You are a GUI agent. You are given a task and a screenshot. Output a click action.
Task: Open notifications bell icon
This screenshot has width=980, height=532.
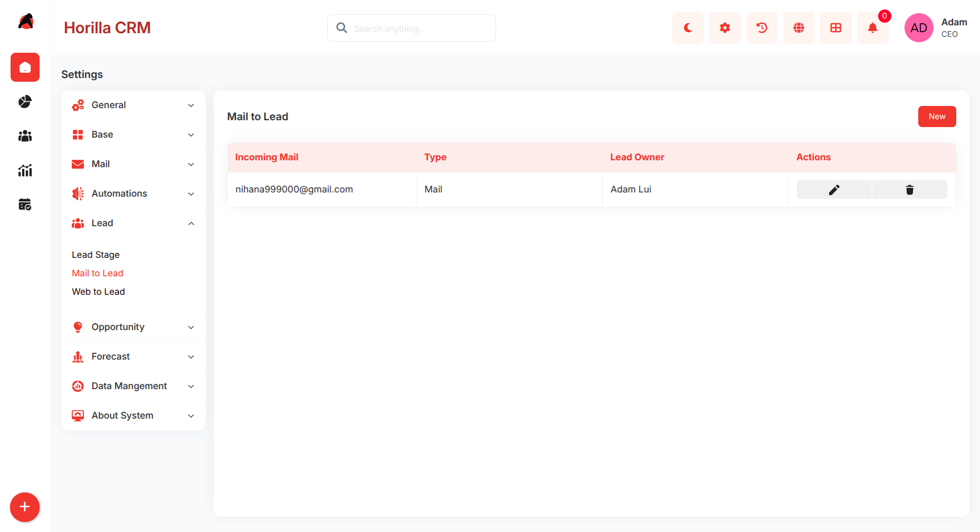click(x=873, y=28)
